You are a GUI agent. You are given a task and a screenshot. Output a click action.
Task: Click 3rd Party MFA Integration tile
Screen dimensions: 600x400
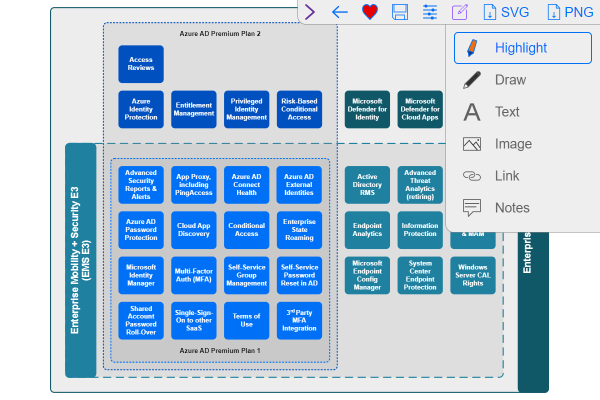pos(299,321)
